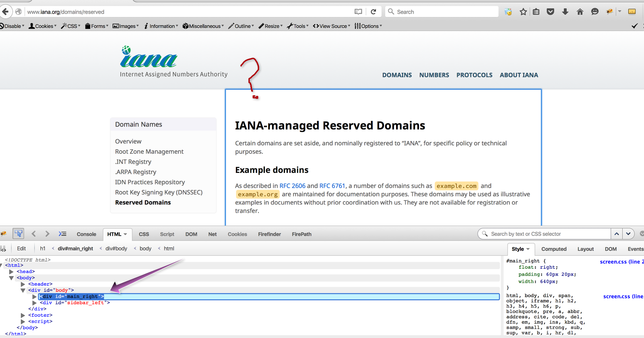
Task: Expand the footer node in HTML tree
Action: pos(23,315)
